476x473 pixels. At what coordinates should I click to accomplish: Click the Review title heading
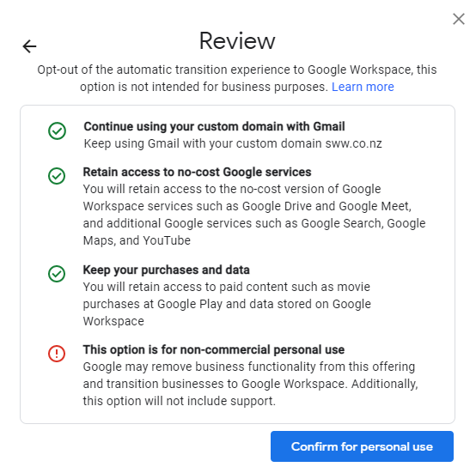click(237, 40)
